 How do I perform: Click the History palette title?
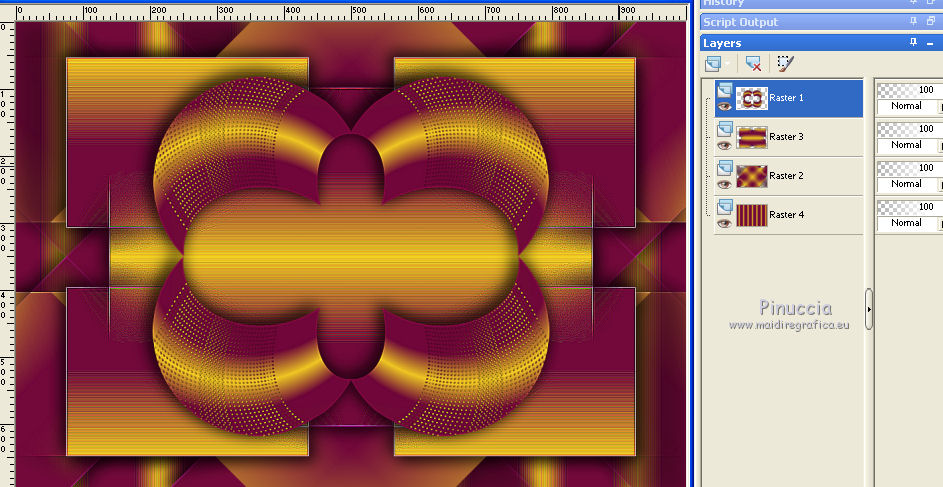[x=723, y=2]
